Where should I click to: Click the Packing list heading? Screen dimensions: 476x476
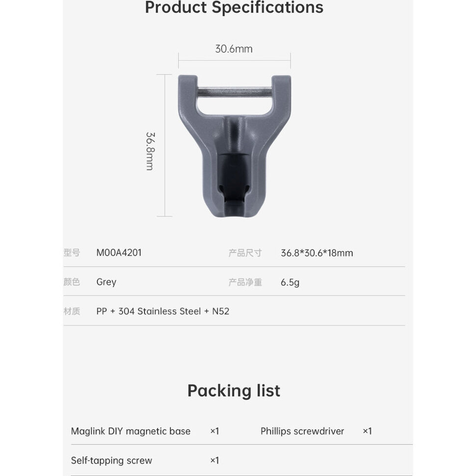pyautogui.click(x=234, y=391)
